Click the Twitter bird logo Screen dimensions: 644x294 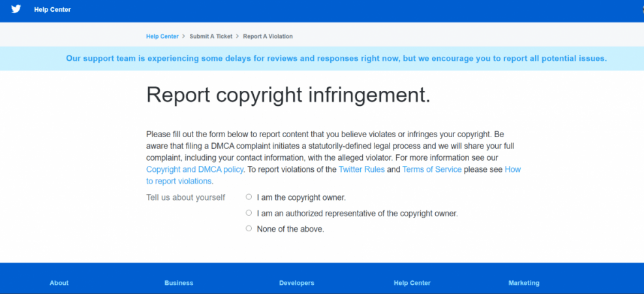16,9
